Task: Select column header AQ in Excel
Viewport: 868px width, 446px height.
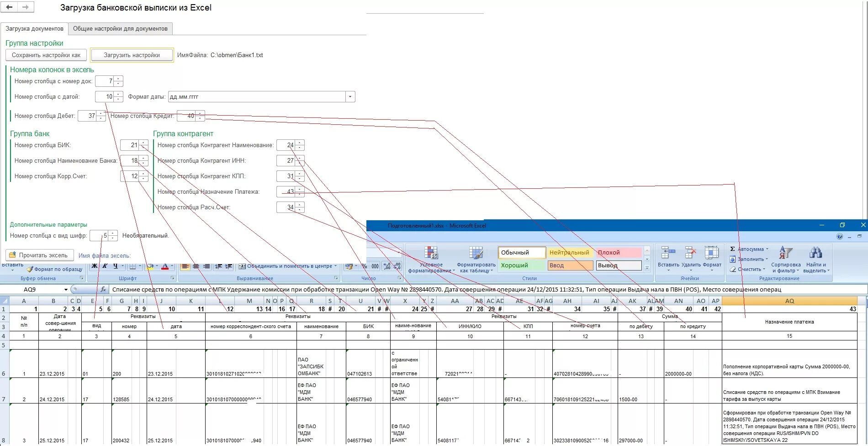Action: (789, 301)
